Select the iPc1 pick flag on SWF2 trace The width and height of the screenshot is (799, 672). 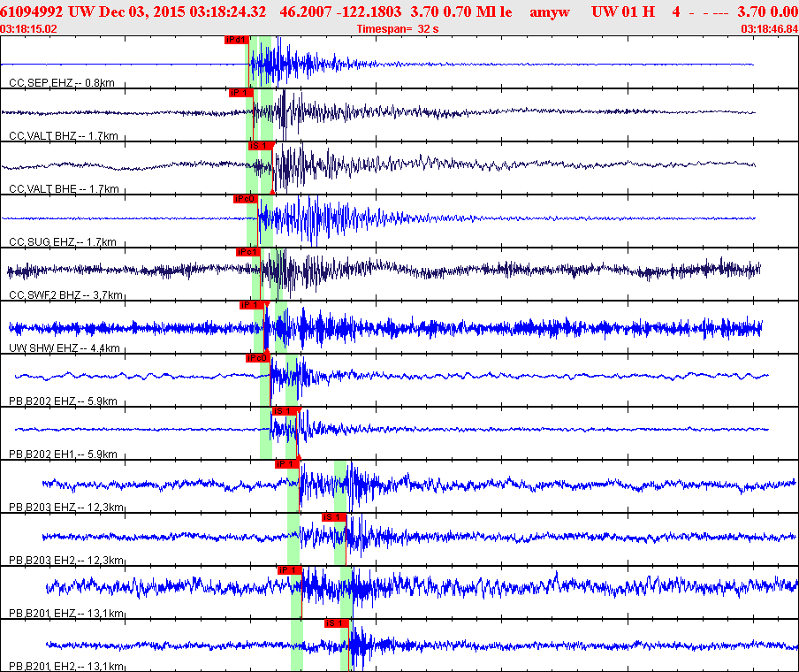point(248,252)
